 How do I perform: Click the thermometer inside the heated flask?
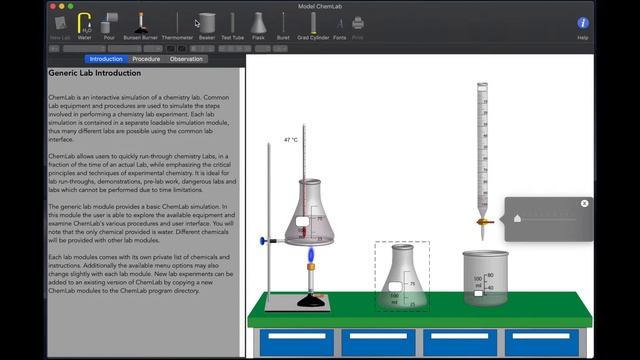304,180
